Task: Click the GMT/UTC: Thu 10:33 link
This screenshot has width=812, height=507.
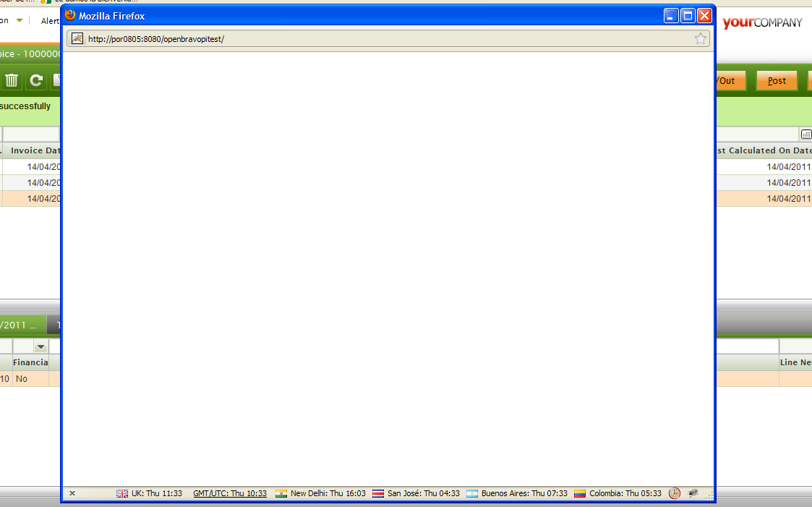Action: click(230, 493)
